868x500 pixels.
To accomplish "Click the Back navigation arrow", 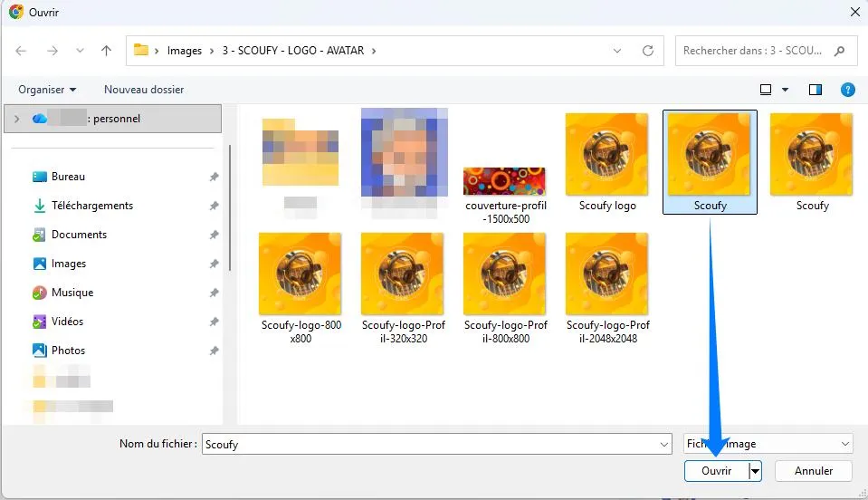I will (22, 51).
